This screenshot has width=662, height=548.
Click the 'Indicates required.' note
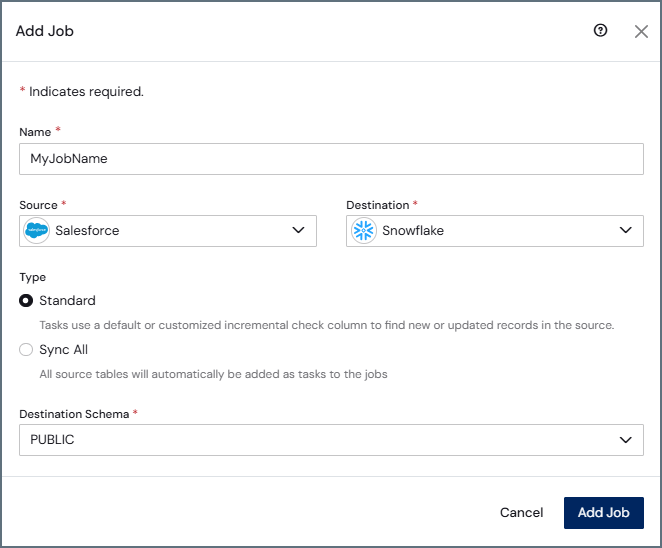86,92
